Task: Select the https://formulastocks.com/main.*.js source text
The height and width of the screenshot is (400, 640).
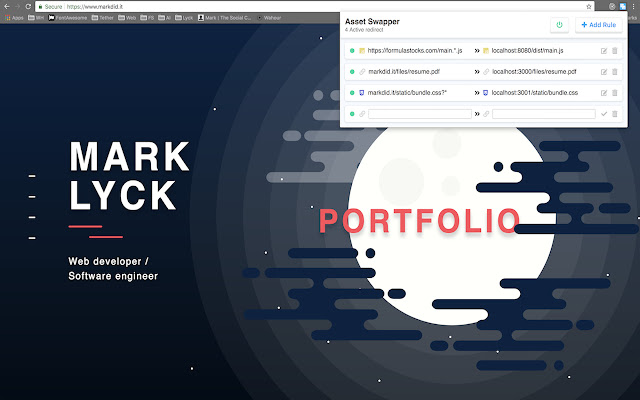Action: click(415, 51)
